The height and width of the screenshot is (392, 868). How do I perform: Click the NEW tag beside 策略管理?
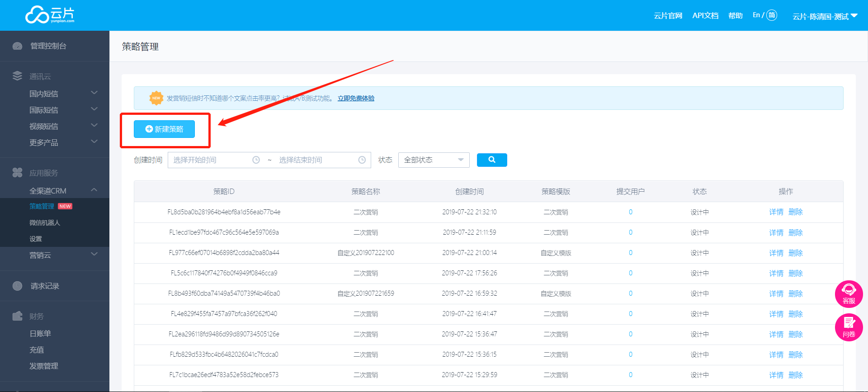coord(65,206)
